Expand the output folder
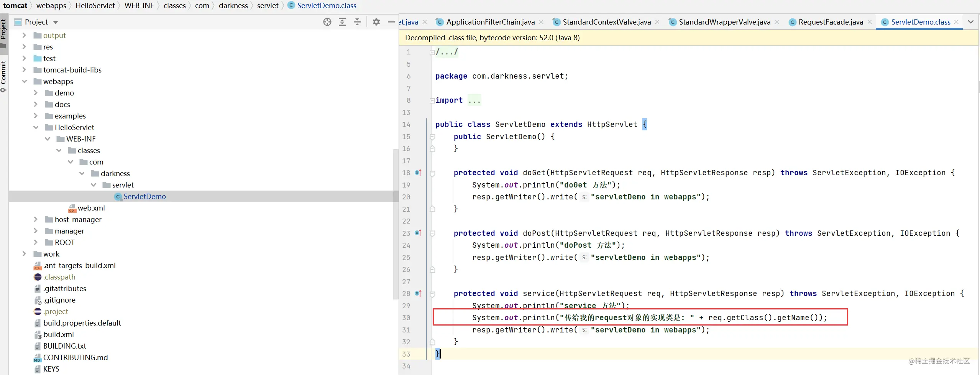Screen dimensions: 980x375 tap(24, 35)
